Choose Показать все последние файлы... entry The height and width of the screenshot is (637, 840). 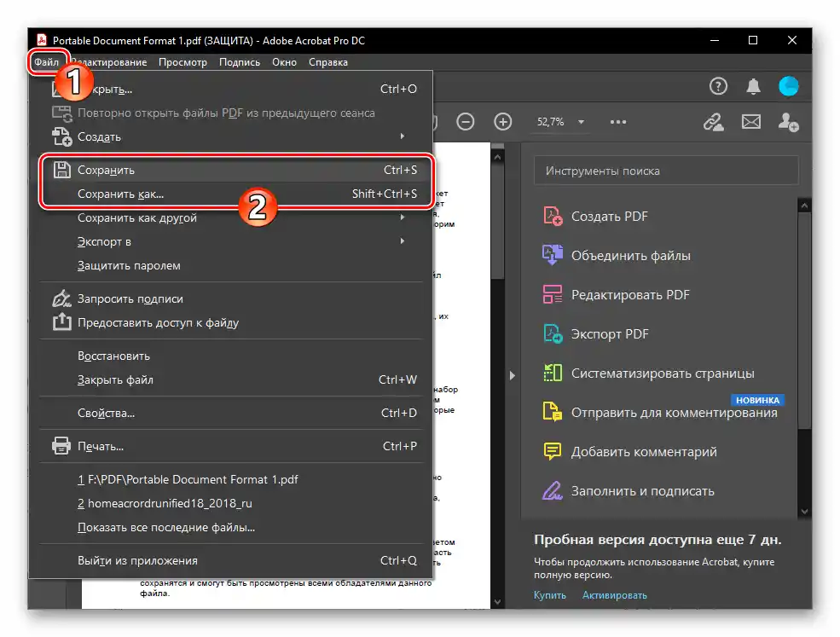231,527
